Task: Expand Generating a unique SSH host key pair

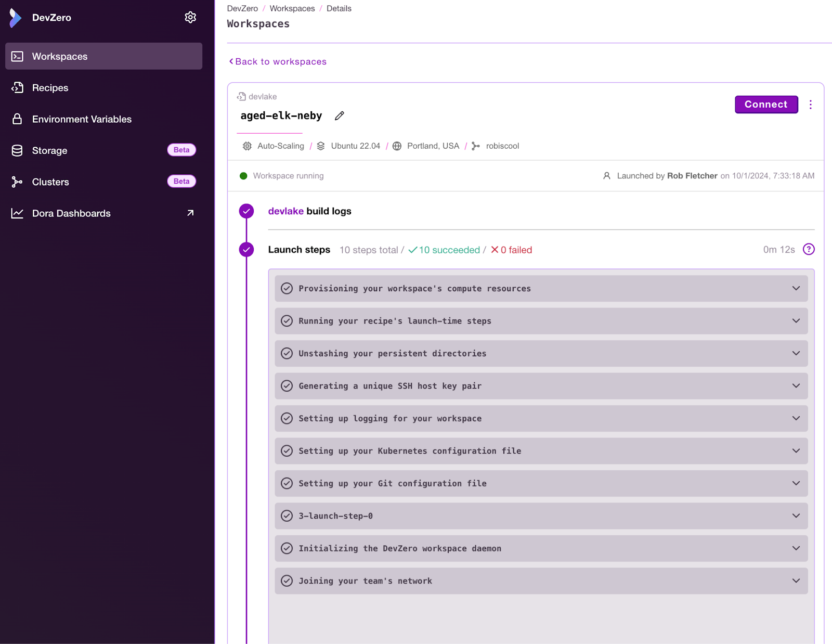Action: coord(796,386)
